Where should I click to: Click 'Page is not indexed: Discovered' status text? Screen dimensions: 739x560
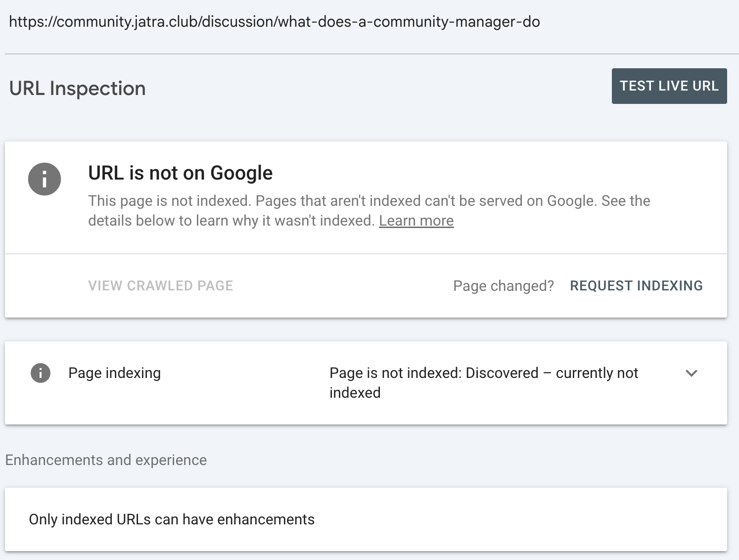tap(484, 382)
